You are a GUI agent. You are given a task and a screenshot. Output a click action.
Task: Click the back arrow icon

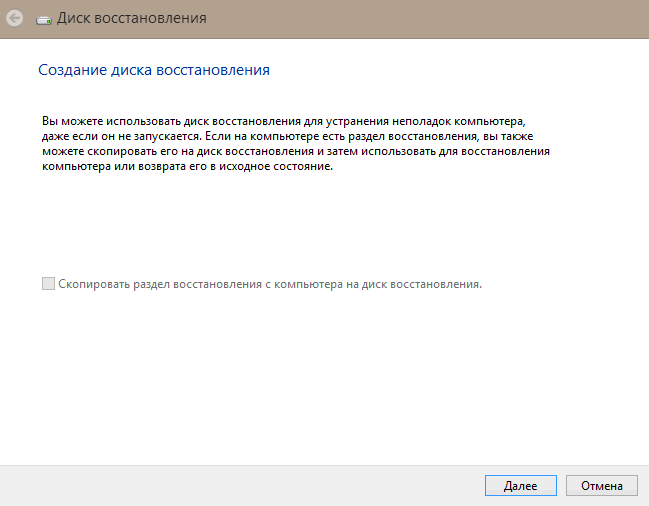[14, 18]
